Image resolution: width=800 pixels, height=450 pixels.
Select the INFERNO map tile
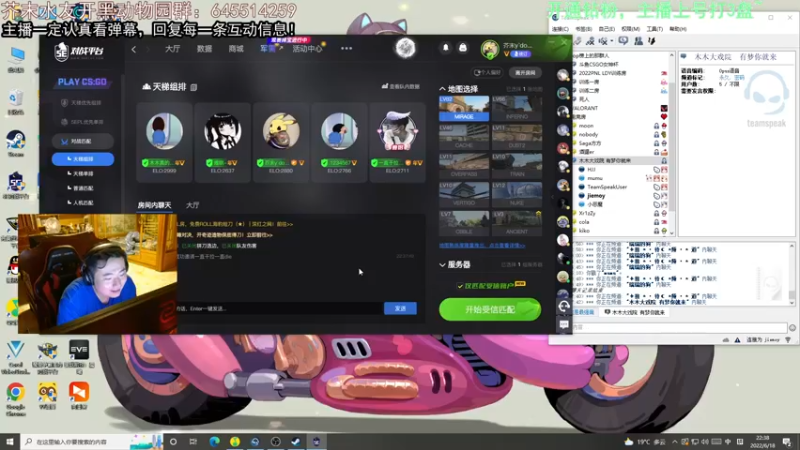pyautogui.click(x=517, y=108)
